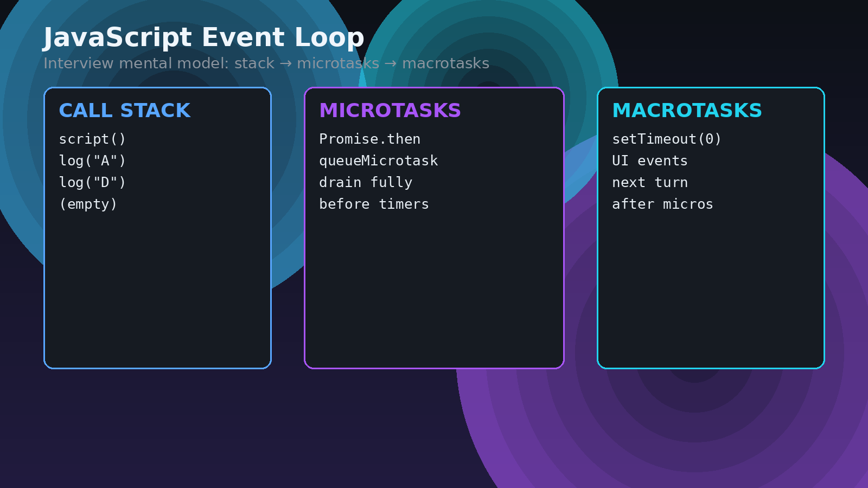The width and height of the screenshot is (868, 488).
Task: Click the queueMicrotask line
Action: pos(379,161)
